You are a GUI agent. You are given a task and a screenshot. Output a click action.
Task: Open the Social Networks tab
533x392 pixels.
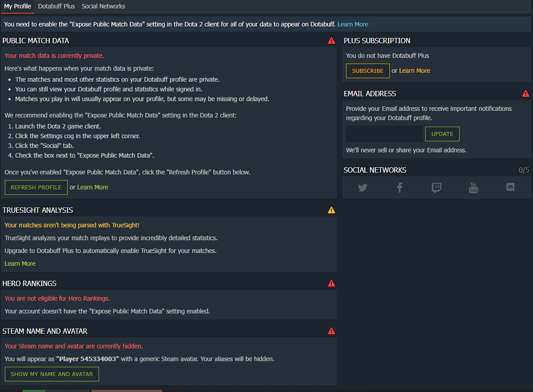(103, 7)
